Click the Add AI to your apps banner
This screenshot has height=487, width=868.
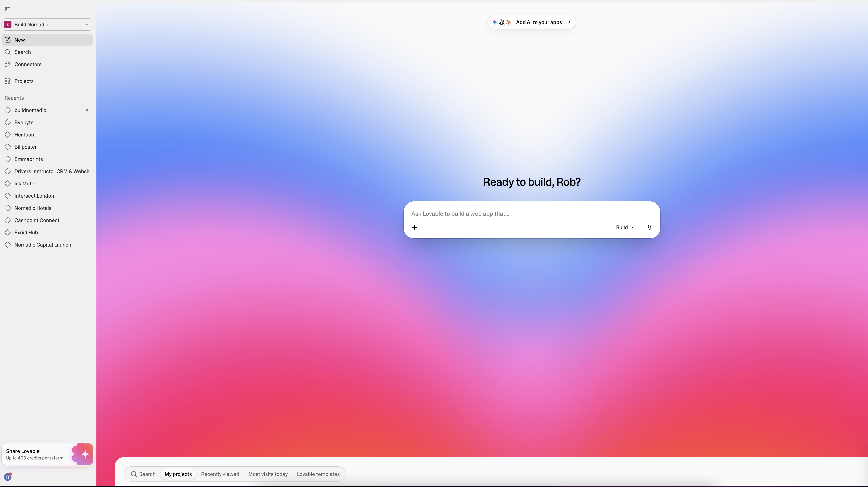(531, 22)
